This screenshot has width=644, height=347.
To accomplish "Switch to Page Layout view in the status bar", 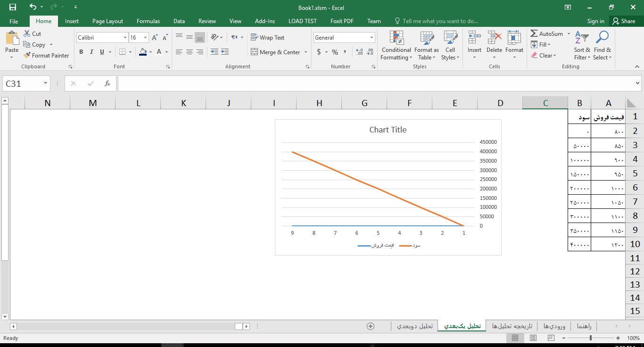I will (533, 338).
